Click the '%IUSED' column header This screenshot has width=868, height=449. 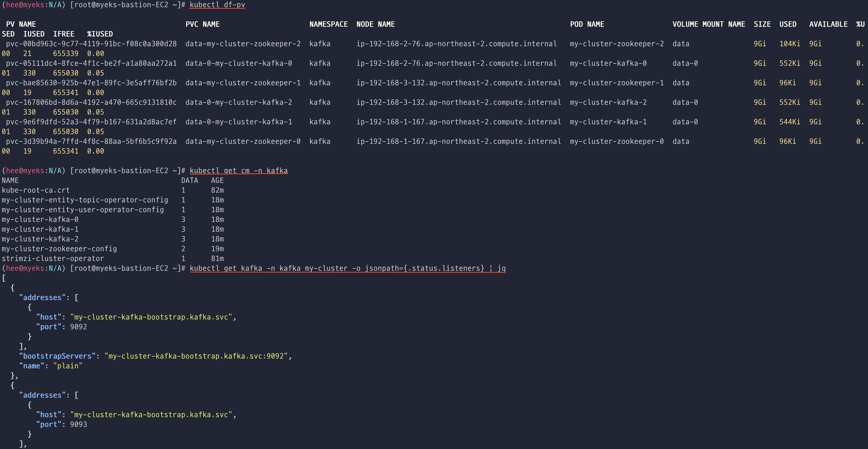tap(100, 34)
